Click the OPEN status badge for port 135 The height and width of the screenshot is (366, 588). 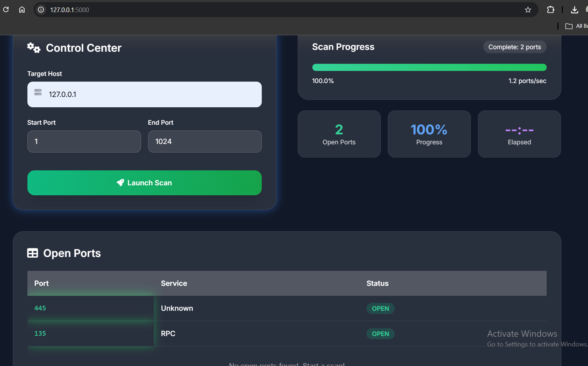point(380,334)
